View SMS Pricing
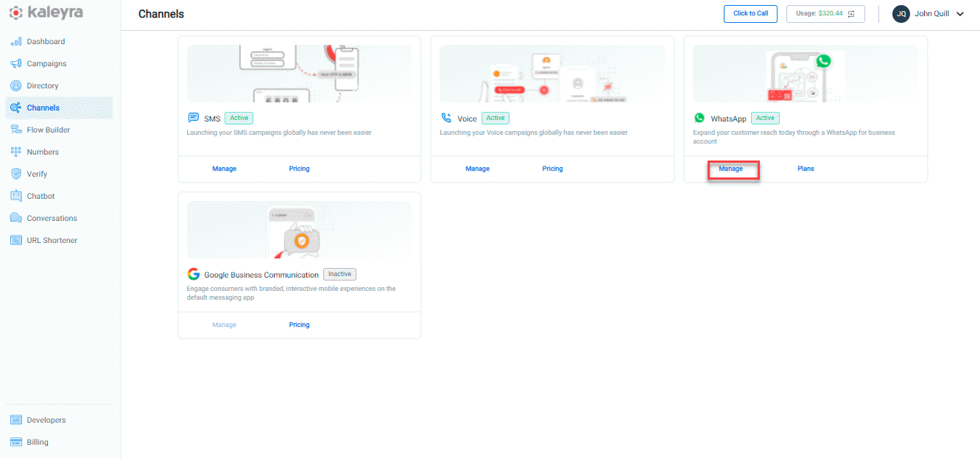980x458 pixels. (299, 169)
